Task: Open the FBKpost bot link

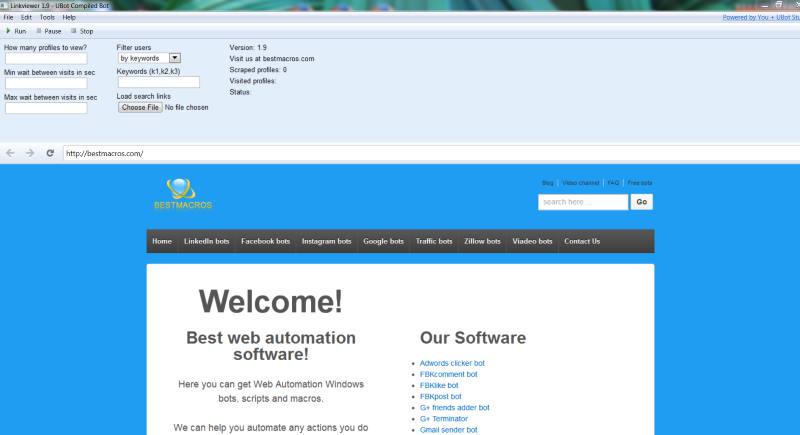Action: [440, 396]
